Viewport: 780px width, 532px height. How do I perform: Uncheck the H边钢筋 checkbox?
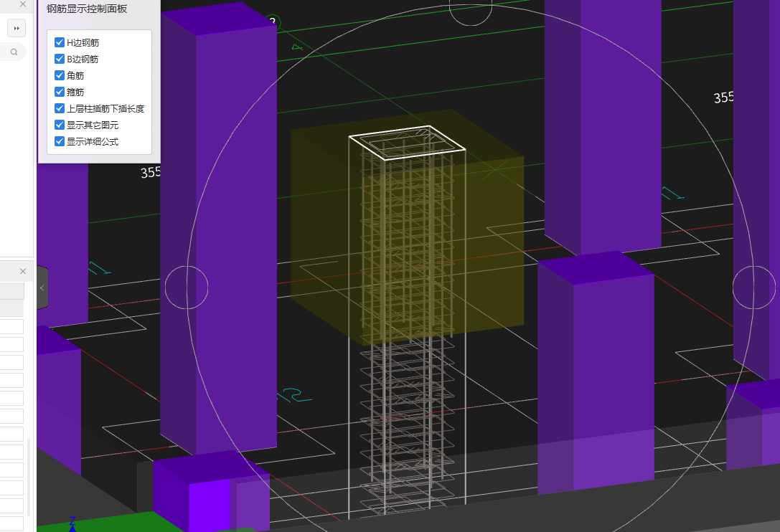pyautogui.click(x=59, y=42)
